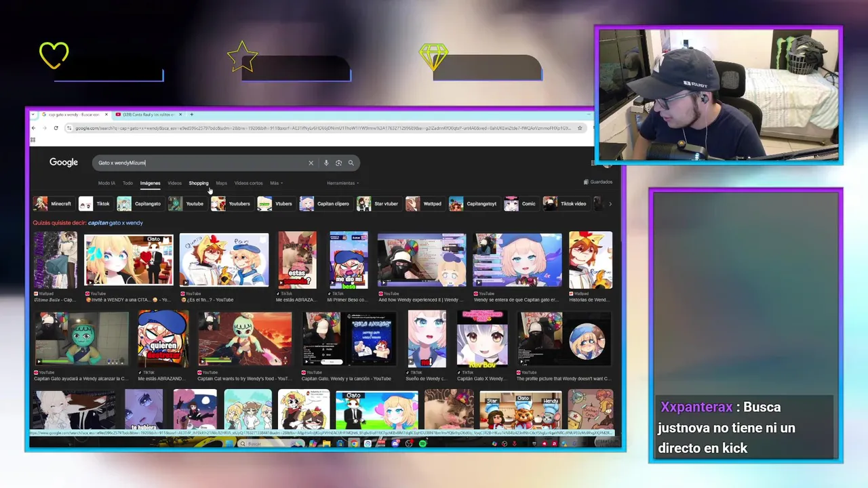Screen dimensions: 868x488
Task: Click the Spotify icon in the taskbar
Action: coord(422,443)
